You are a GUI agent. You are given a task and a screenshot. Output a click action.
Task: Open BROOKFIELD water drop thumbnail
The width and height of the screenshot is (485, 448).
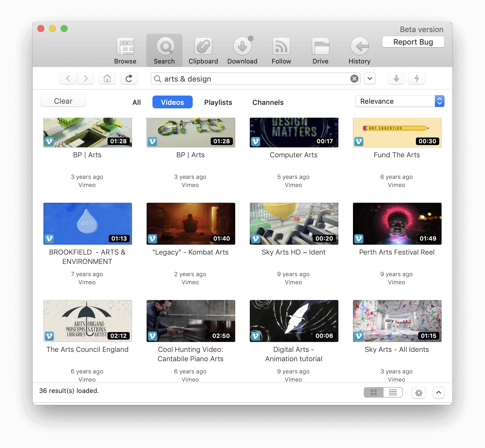point(88,224)
